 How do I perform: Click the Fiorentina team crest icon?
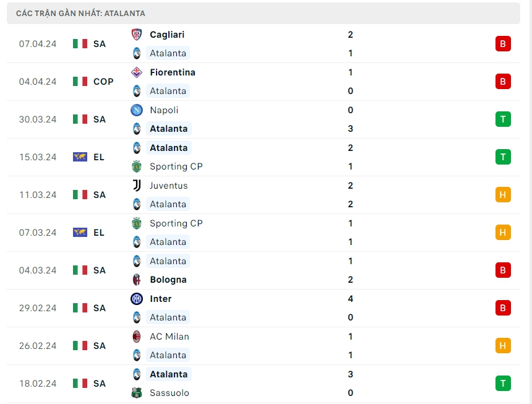137,72
